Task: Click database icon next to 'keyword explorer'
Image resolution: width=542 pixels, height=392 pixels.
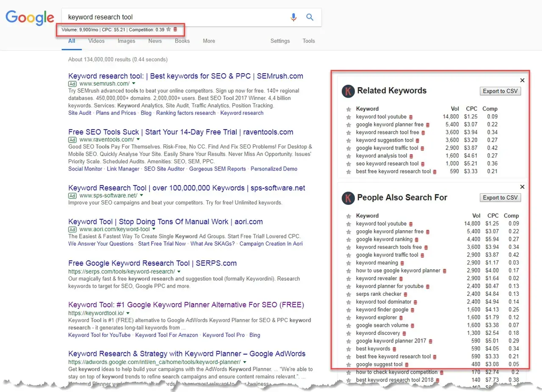Action: 401,317
